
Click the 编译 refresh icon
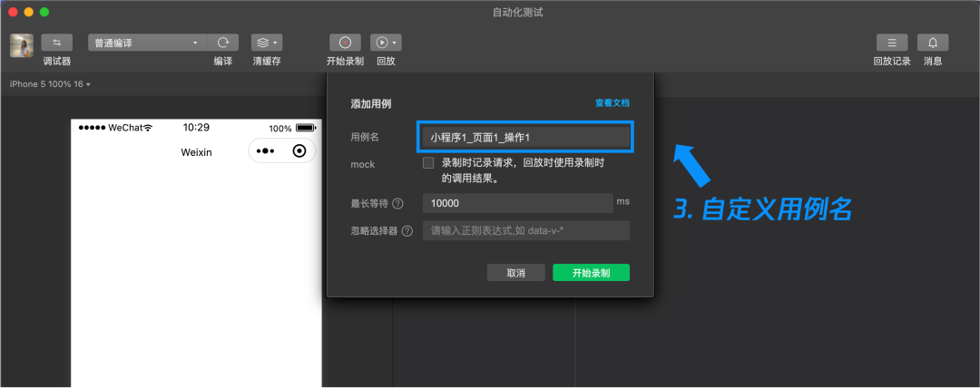click(223, 43)
